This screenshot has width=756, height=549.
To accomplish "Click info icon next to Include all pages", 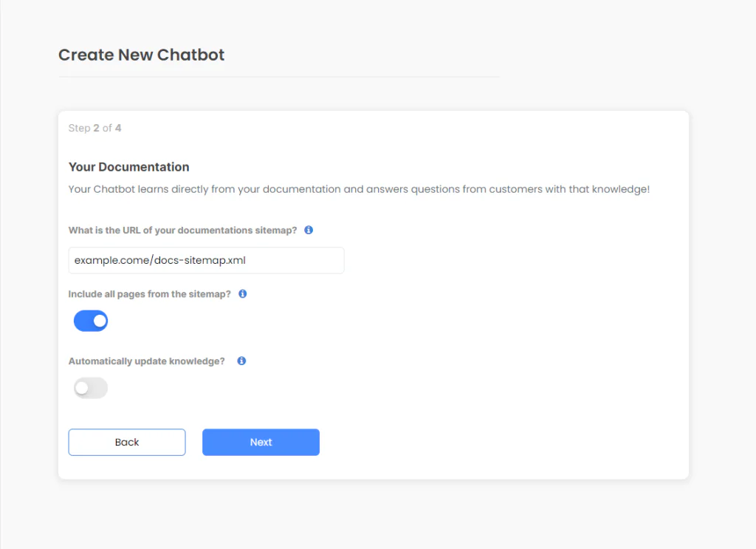I will [242, 293].
